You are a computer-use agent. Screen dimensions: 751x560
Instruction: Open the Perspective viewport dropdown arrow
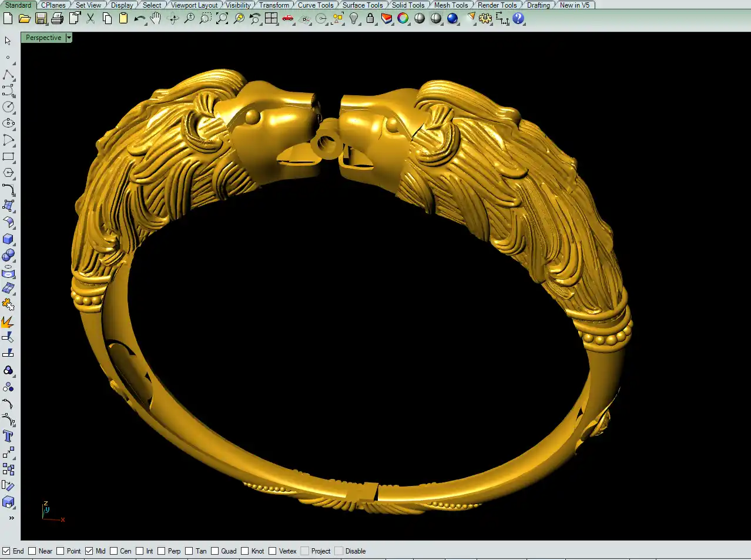pos(69,38)
